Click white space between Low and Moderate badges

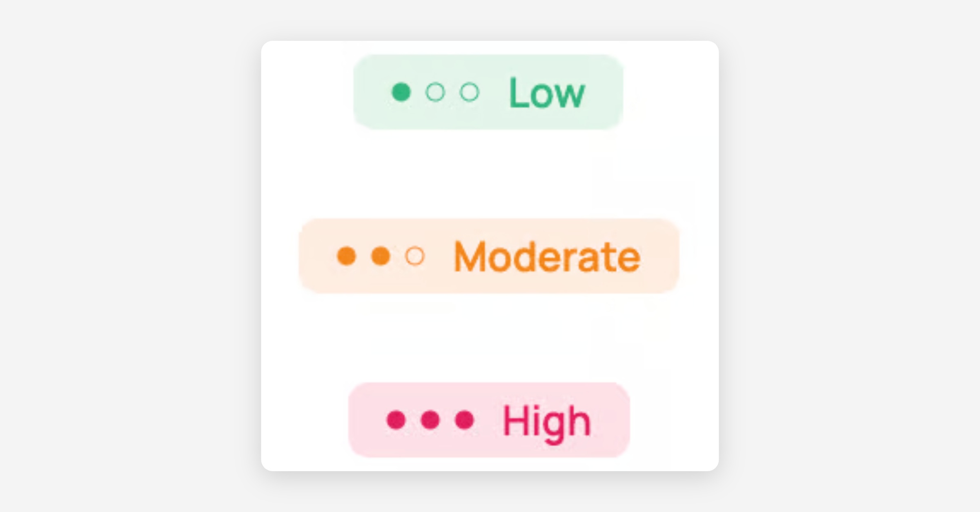click(x=489, y=174)
